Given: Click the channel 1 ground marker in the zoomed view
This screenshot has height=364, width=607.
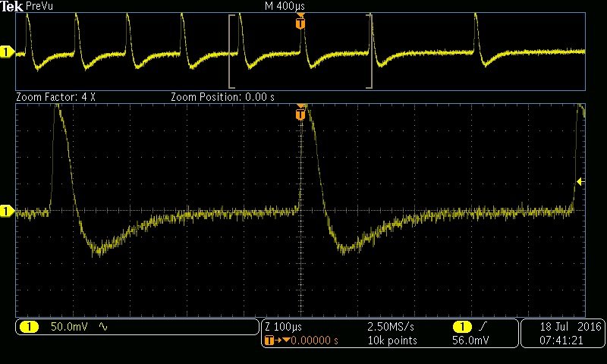Looking at the screenshot, I should tap(7, 212).
